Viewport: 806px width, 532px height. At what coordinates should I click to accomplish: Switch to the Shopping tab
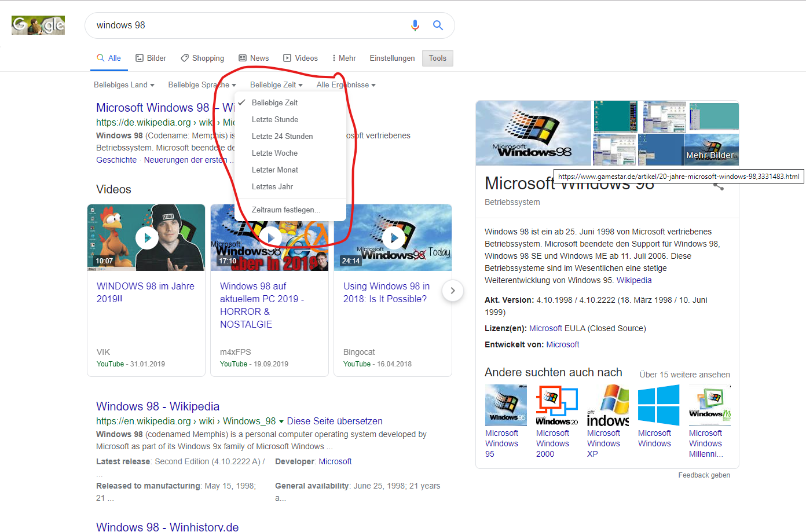pos(202,58)
